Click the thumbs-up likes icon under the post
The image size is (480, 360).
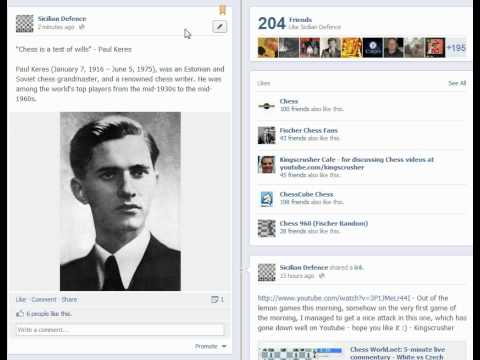[x=20, y=313]
